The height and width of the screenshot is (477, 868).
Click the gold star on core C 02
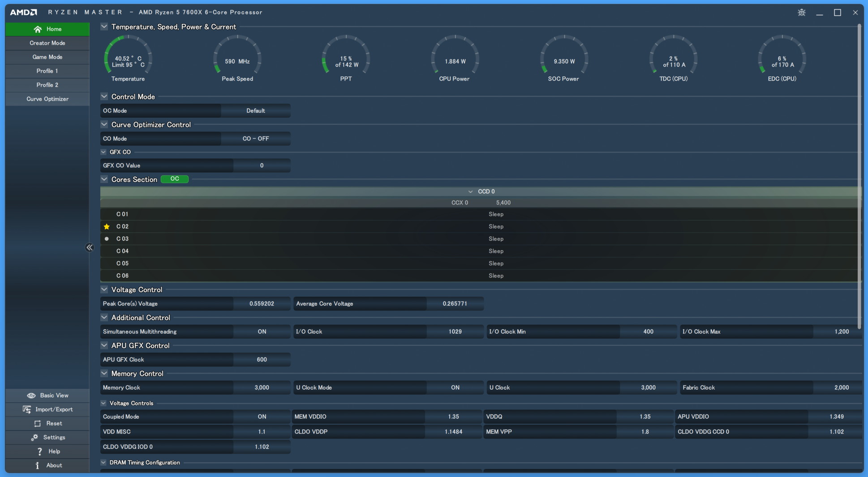tap(107, 227)
